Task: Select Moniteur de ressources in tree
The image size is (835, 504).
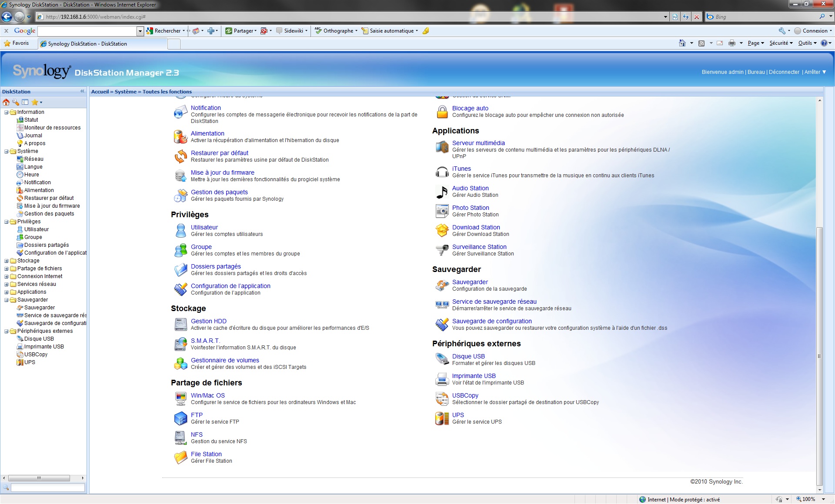Action: click(52, 128)
